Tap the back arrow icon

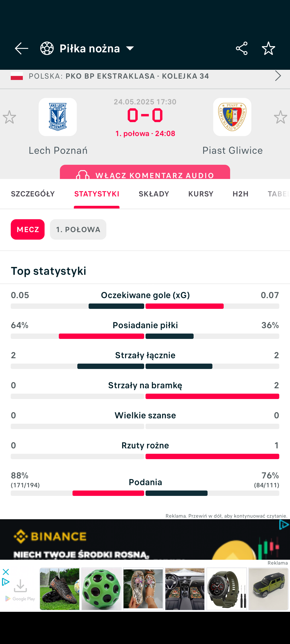[21, 49]
